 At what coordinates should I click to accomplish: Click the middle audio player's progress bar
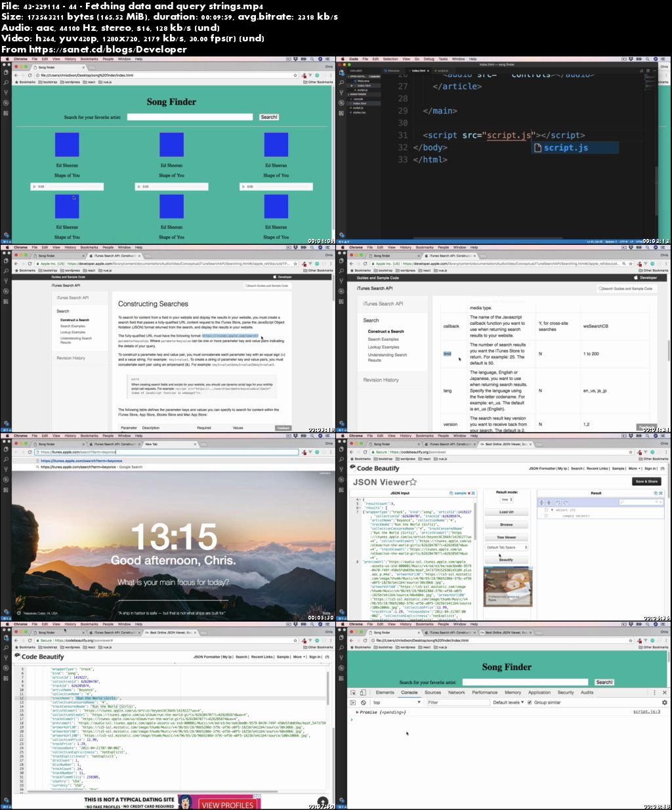177,187
